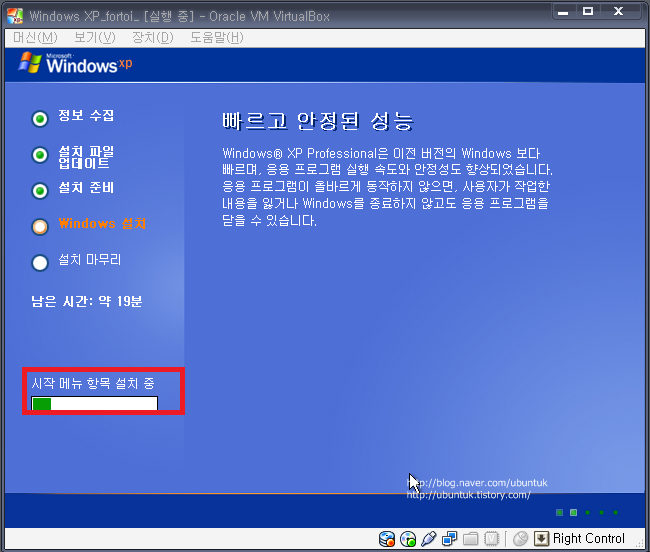Click the 설치 마무리 step indicator
Screen dimensions: 650x552
point(40,263)
